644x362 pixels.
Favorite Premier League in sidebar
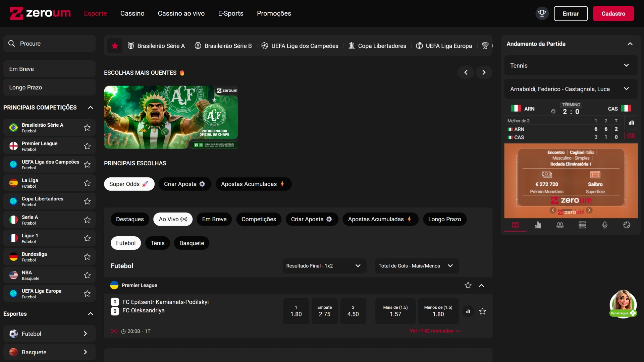point(87,146)
